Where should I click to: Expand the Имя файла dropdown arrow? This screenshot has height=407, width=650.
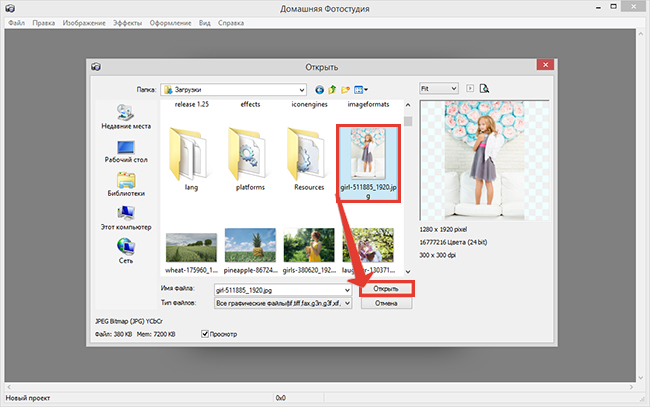pos(347,290)
